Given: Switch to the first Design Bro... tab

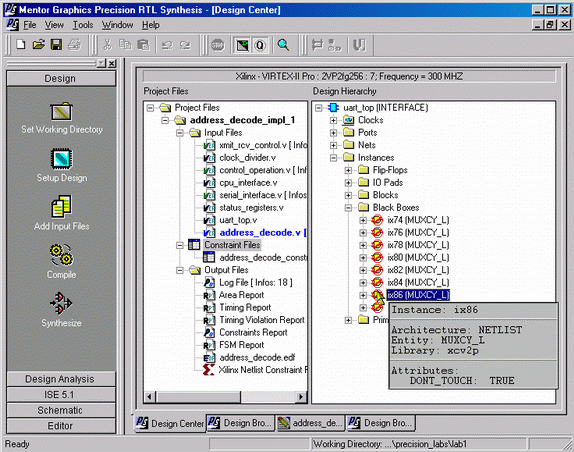Looking at the screenshot, I should (240, 423).
